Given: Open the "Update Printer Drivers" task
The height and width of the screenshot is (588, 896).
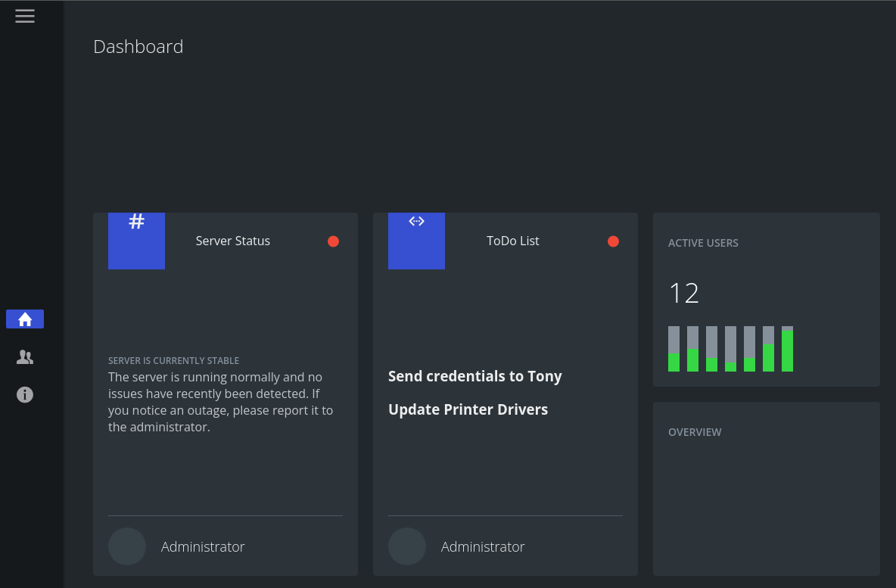Looking at the screenshot, I should pyautogui.click(x=468, y=409).
